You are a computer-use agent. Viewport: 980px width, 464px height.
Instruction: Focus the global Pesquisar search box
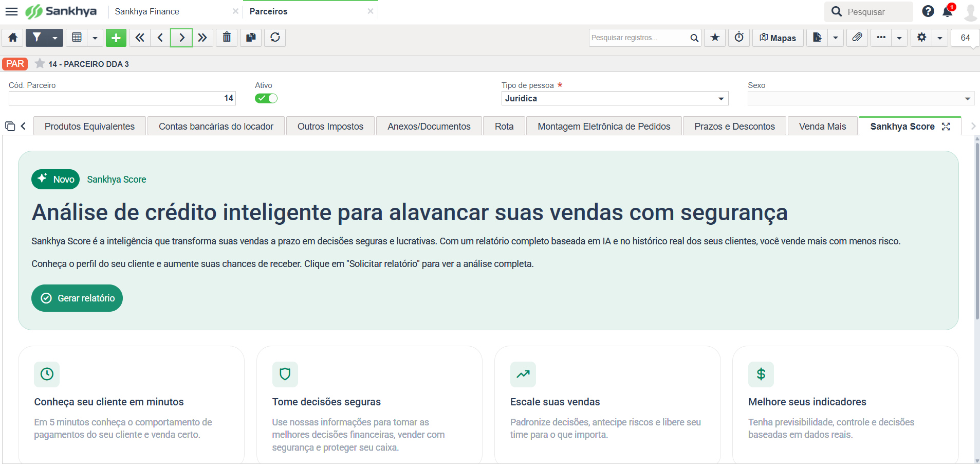868,11
